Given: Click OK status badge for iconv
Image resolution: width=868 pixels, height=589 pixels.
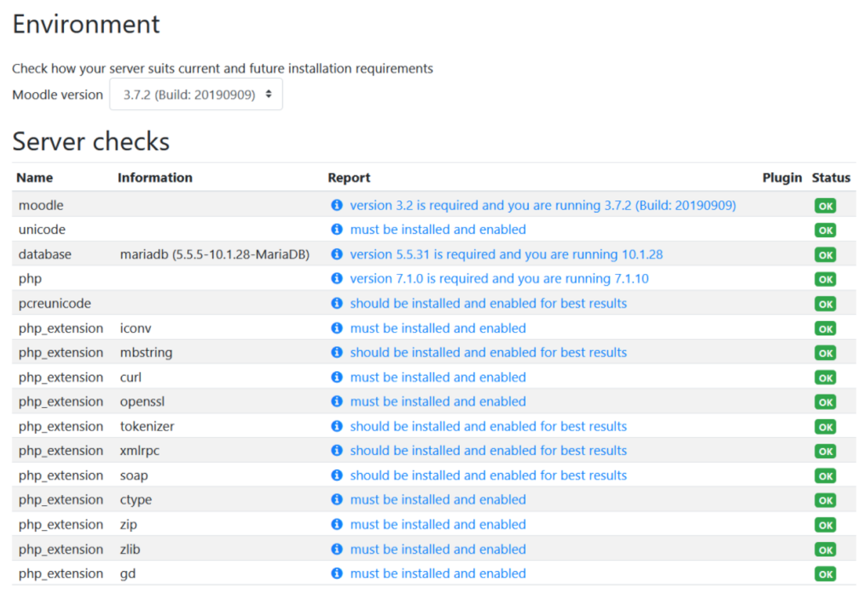Looking at the screenshot, I should pos(825,329).
